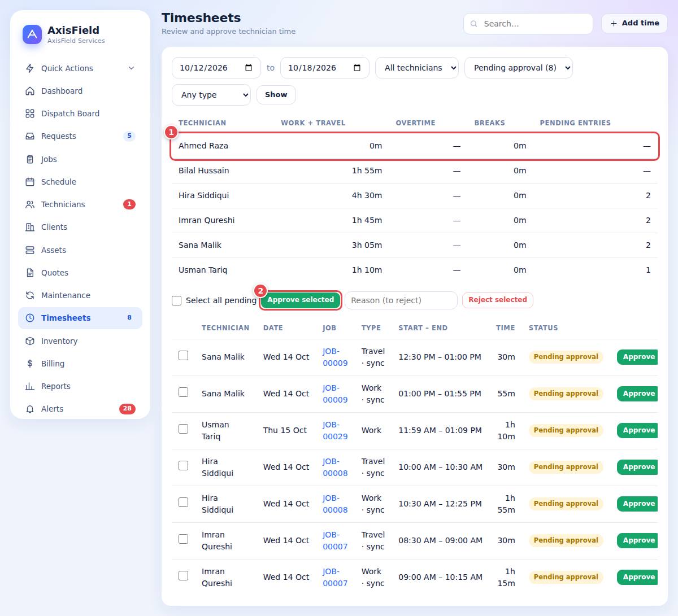
Task: Click the Requests 5 badge
Action: 129,136
